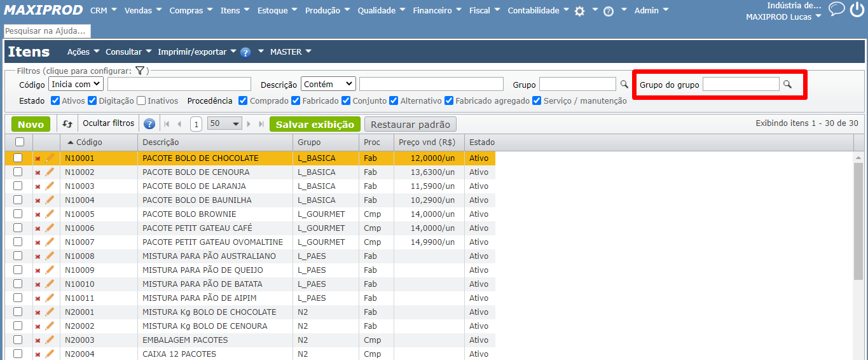
Task: Open the Código 'Inicia com' dropdown
Action: (76, 84)
